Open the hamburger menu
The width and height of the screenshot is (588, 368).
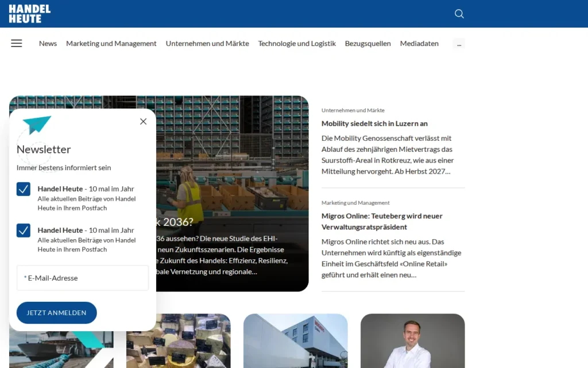[17, 43]
